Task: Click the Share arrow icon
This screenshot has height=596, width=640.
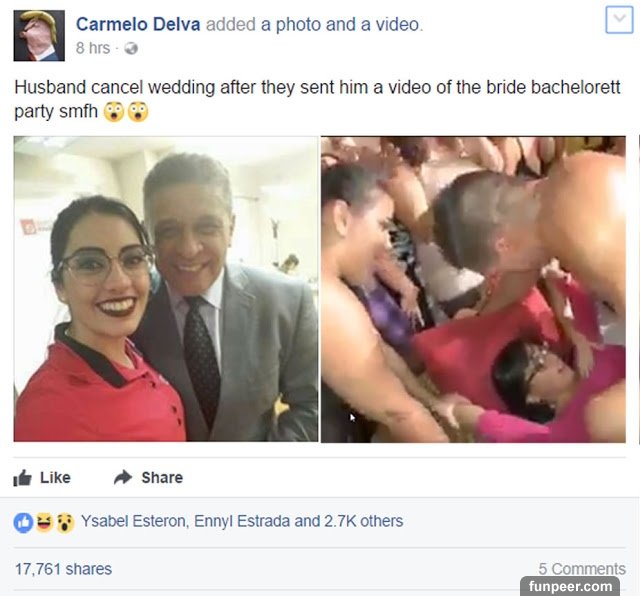Action: (x=123, y=477)
